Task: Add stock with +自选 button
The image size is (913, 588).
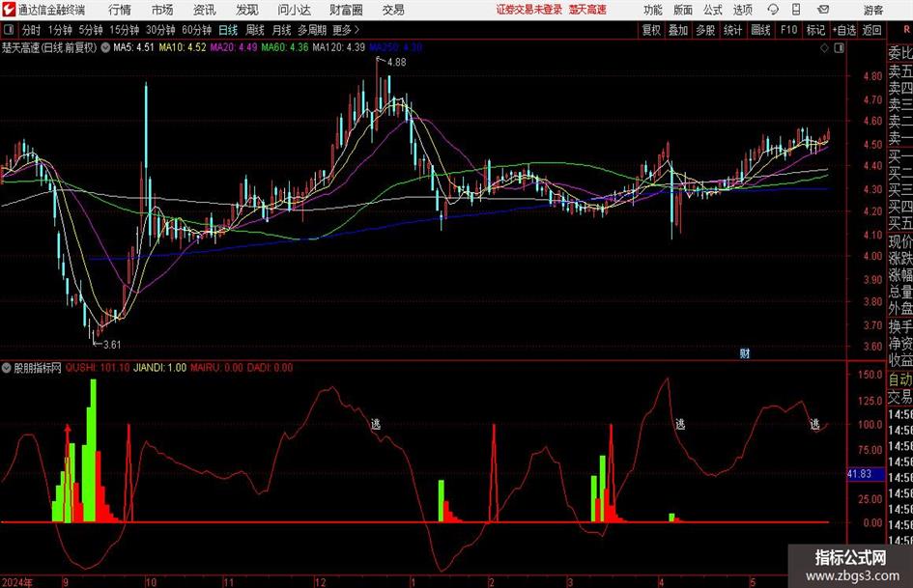Action: (844, 30)
